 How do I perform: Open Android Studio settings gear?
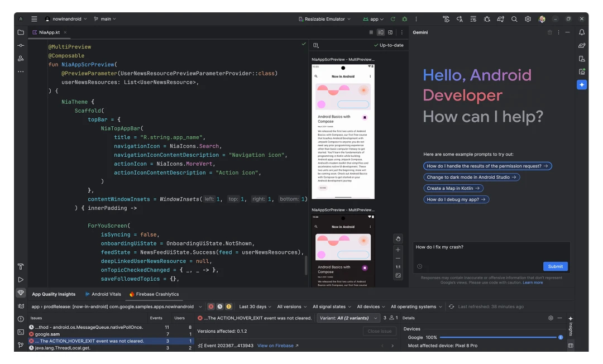(x=528, y=18)
